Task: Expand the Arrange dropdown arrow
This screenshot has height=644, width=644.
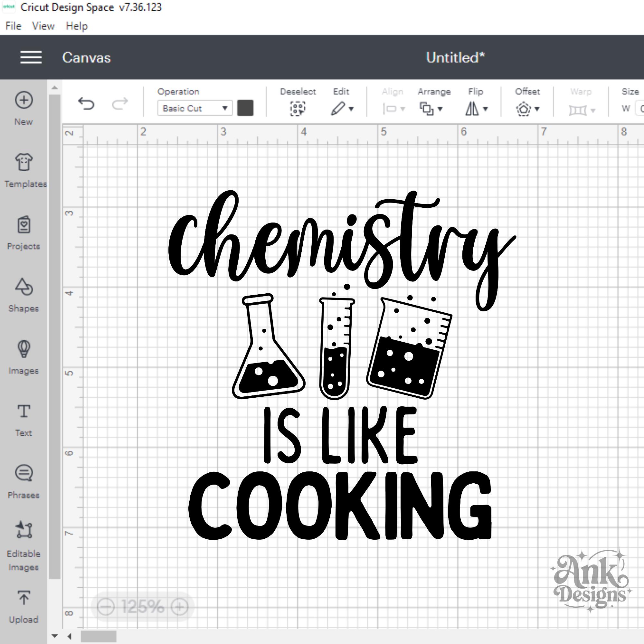Action: 440,109
